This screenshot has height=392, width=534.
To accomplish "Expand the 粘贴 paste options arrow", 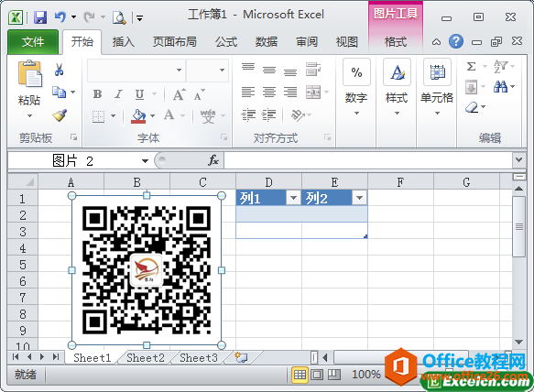I will click(30, 115).
